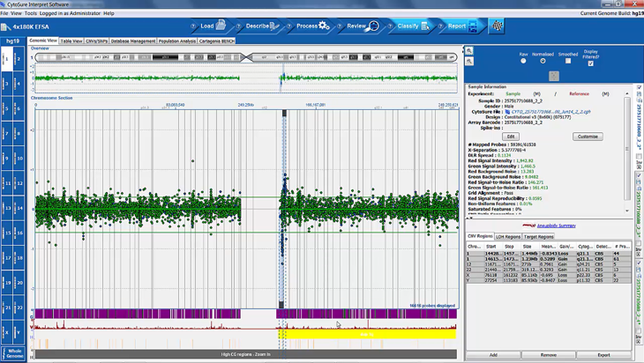This screenshot has width=644, height=363.
Task: Click the Customise button
Action: tap(588, 137)
